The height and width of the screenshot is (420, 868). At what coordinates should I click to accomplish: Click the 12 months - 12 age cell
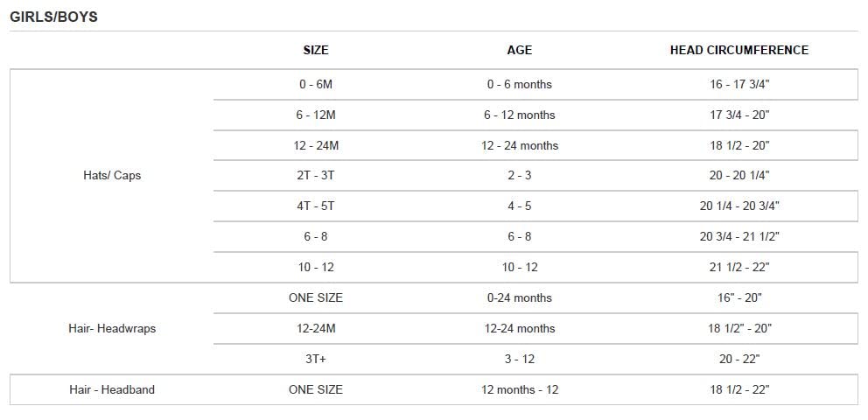pos(519,389)
